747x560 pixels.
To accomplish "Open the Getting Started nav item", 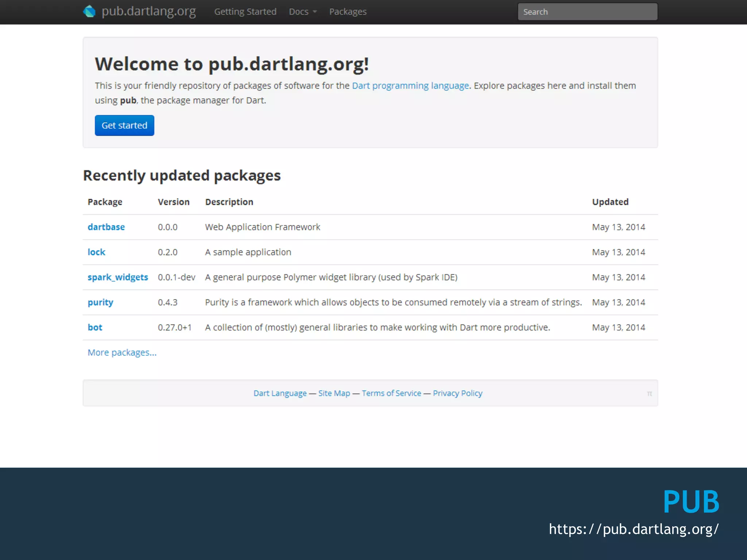I will point(245,12).
